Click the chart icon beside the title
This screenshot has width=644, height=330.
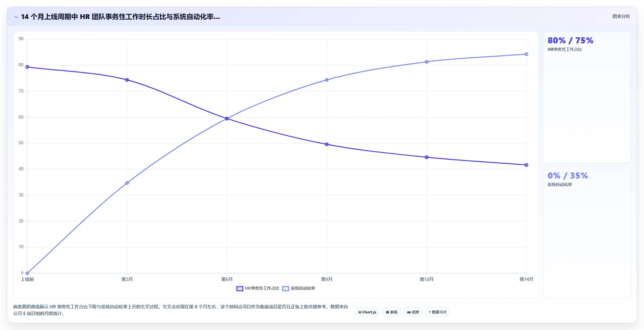coord(16,17)
